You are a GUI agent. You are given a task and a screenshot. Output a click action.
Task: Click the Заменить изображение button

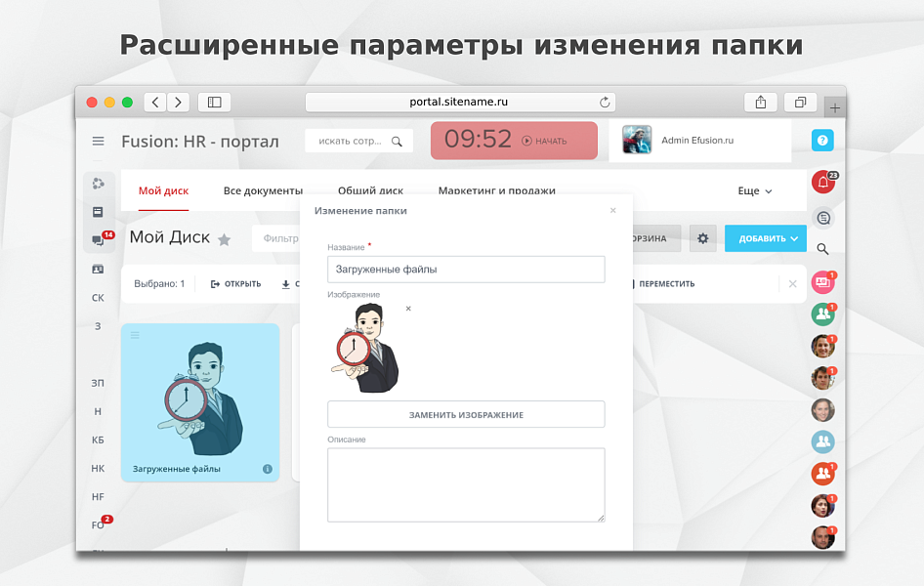[466, 414]
